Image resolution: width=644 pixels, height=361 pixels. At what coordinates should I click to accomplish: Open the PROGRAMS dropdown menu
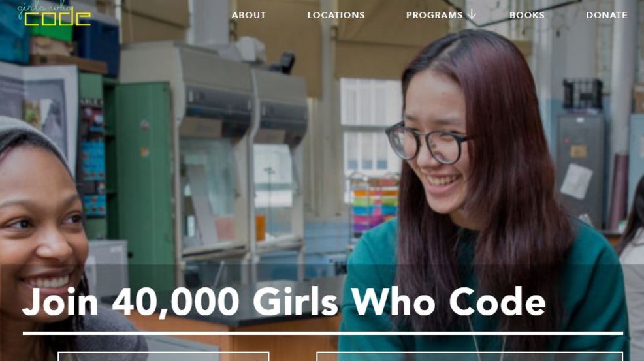point(434,15)
